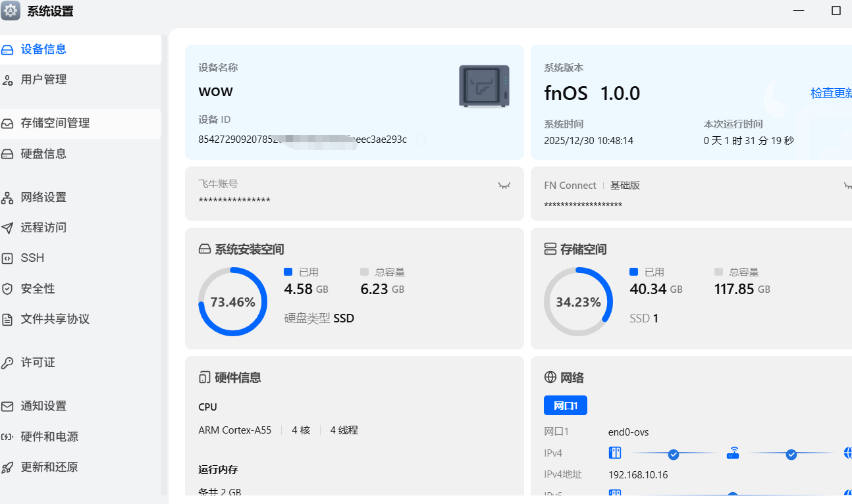
Task: Click the power icon for 硬件和电源
Action: click(x=7, y=437)
